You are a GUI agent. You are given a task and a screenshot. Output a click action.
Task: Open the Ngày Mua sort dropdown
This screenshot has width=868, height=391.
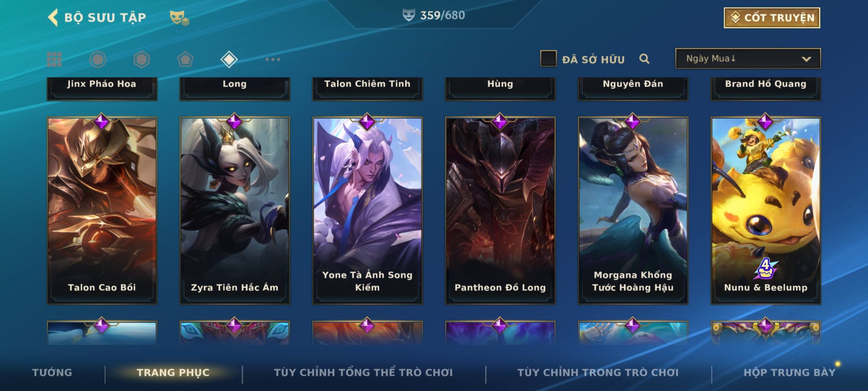pos(748,58)
